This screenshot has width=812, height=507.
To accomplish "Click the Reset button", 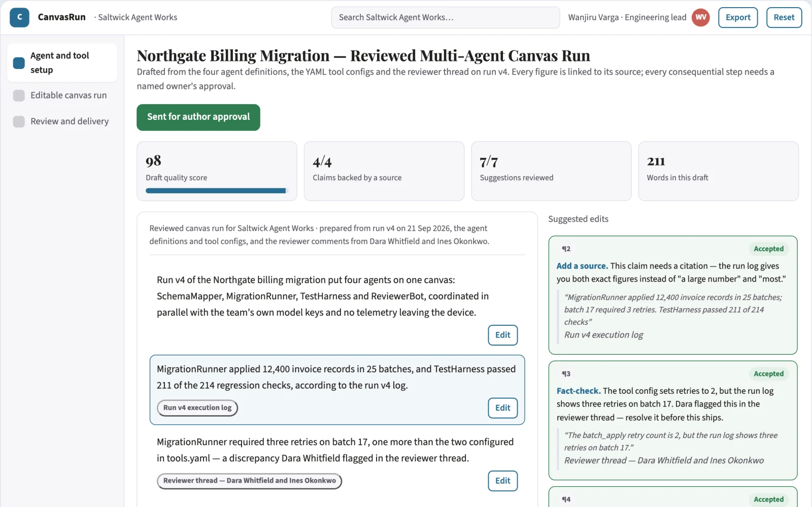I will point(784,17).
